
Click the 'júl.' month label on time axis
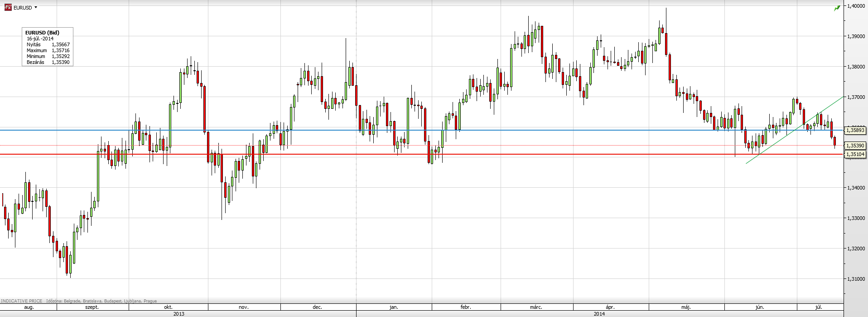point(819,307)
